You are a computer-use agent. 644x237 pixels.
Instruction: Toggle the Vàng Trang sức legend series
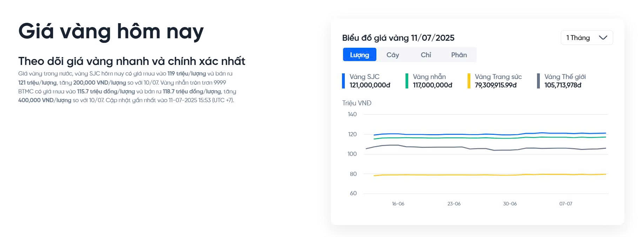[x=498, y=77]
